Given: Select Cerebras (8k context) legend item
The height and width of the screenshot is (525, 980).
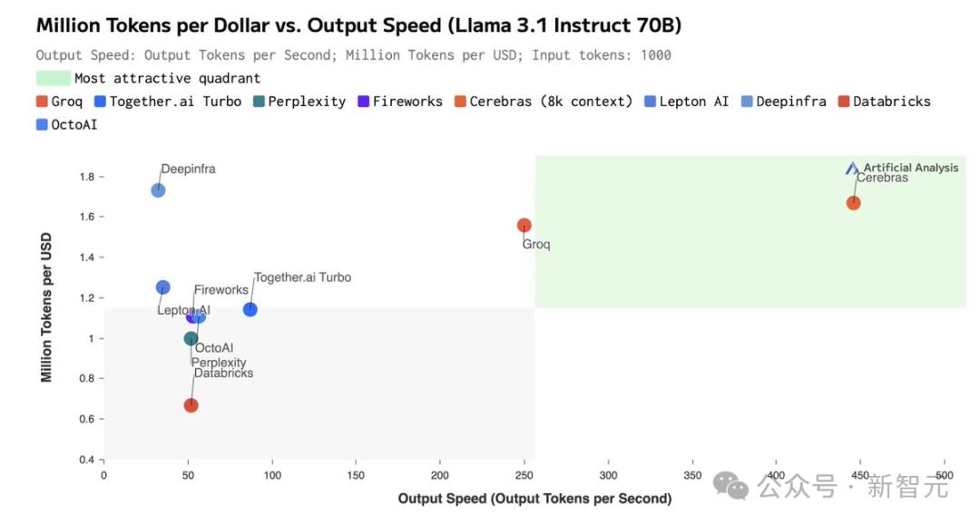Looking at the screenshot, I should [x=544, y=102].
